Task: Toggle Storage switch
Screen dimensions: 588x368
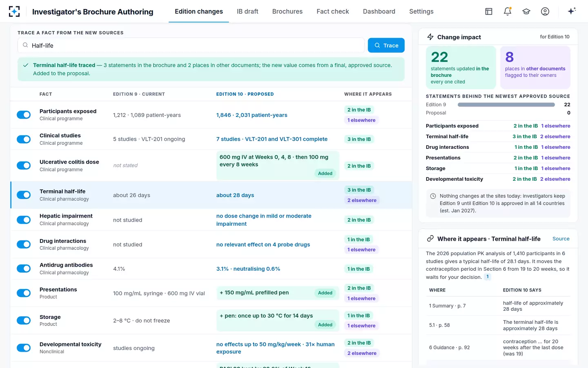Action: coord(24,321)
